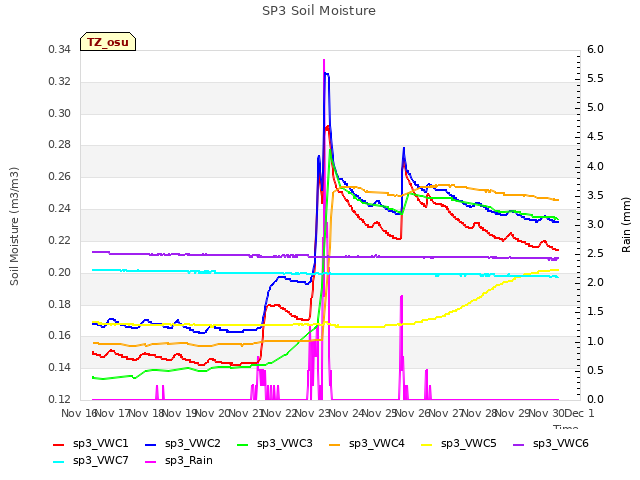640x480 pixels.
Task: Click the Dec 1 x-axis tick label
Action: [579, 413]
